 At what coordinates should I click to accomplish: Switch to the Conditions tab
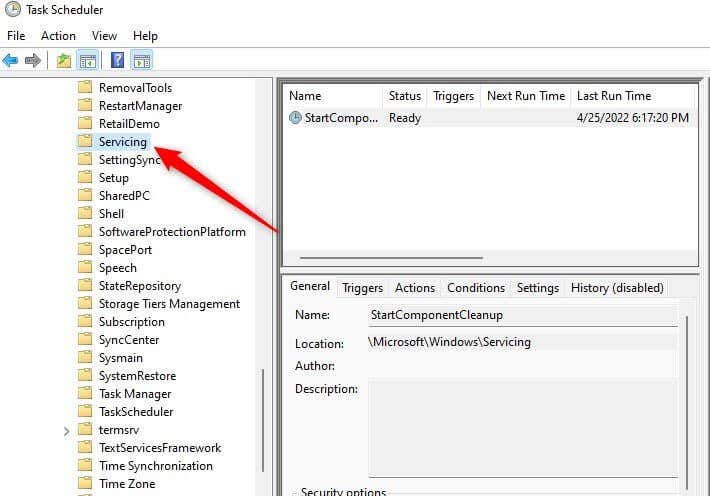(476, 288)
